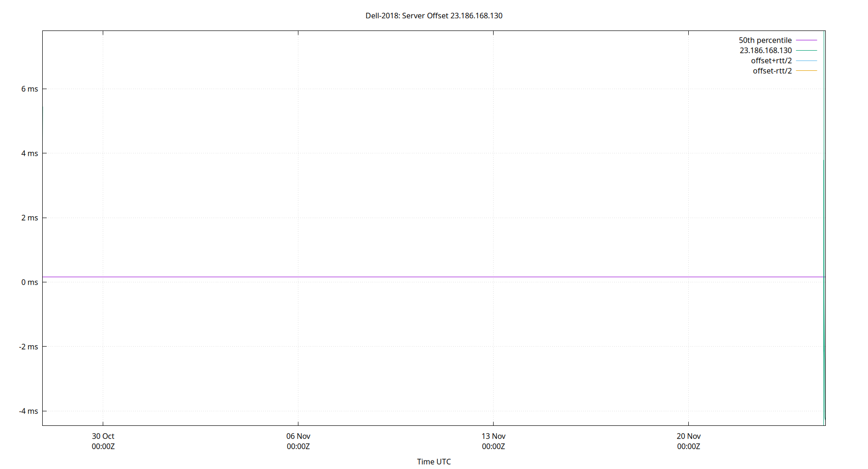Click the 4 ms axis label
The image size is (868, 469).
tap(30, 153)
